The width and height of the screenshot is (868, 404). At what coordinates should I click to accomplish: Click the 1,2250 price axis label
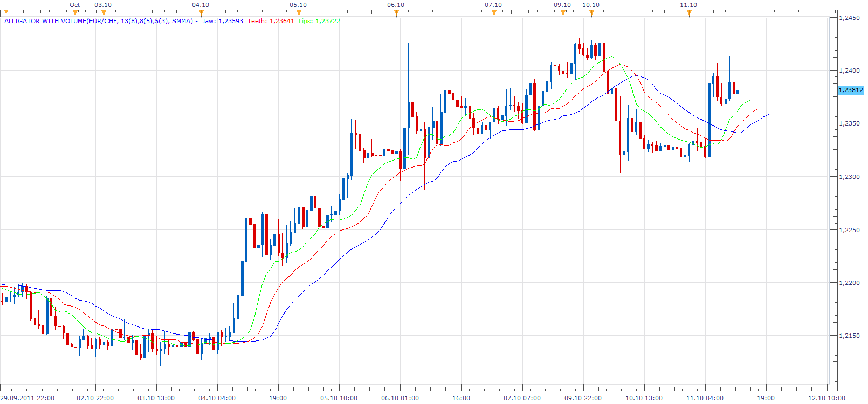(x=849, y=230)
